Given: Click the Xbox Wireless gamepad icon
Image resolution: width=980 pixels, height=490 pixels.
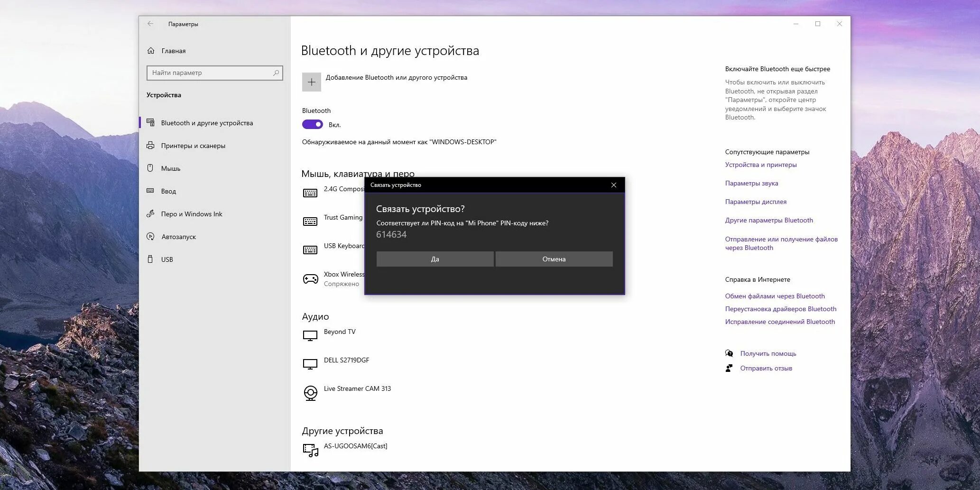Looking at the screenshot, I should (x=311, y=279).
